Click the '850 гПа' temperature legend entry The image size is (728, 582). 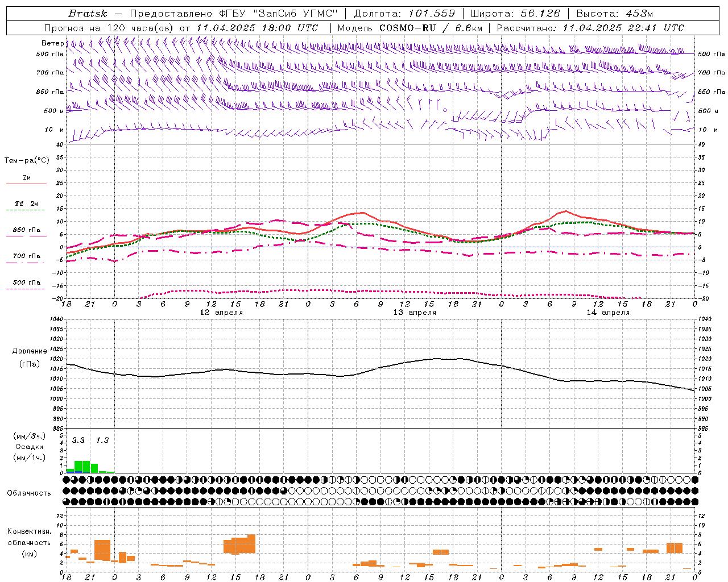coord(26,230)
